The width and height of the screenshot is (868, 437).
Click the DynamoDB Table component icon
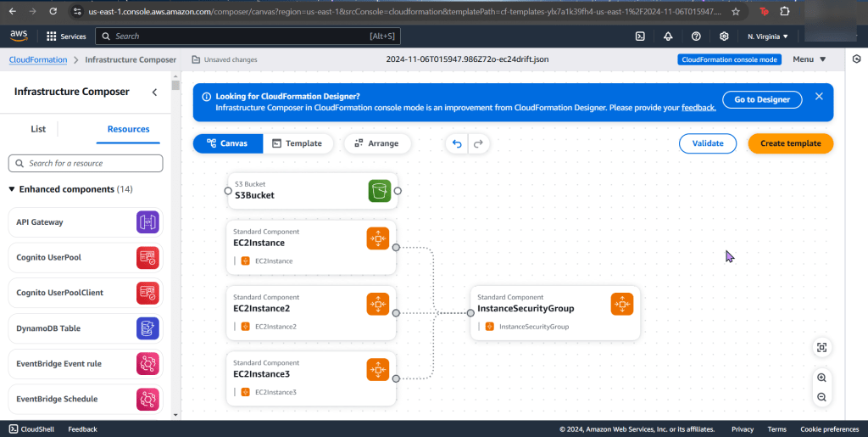click(147, 328)
